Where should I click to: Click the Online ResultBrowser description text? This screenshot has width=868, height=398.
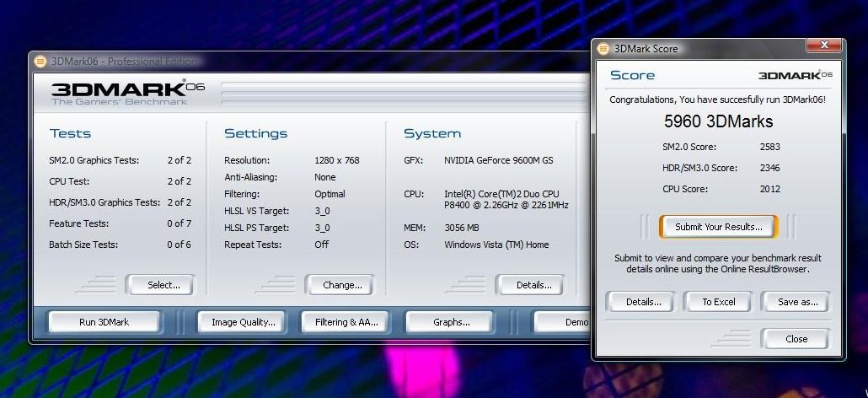pyautogui.click(x=718, y=263)
